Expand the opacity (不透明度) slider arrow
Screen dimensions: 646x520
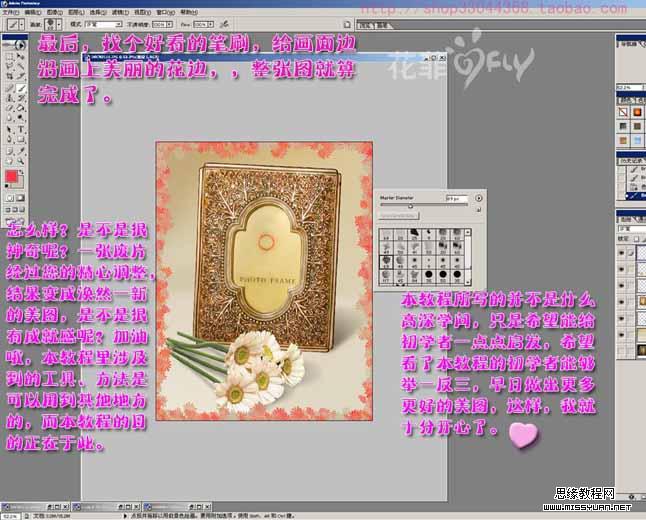point(169,25)
